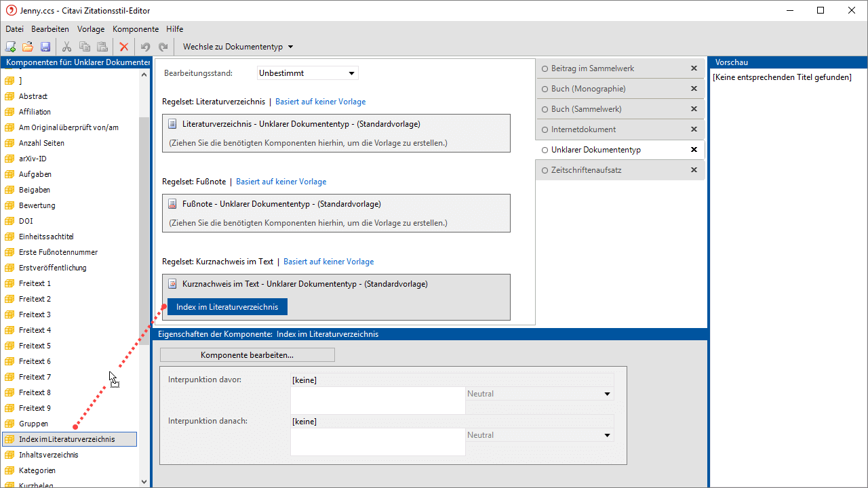Select the Zeitschriftenaufsatz document type

(x=586, y=170)
